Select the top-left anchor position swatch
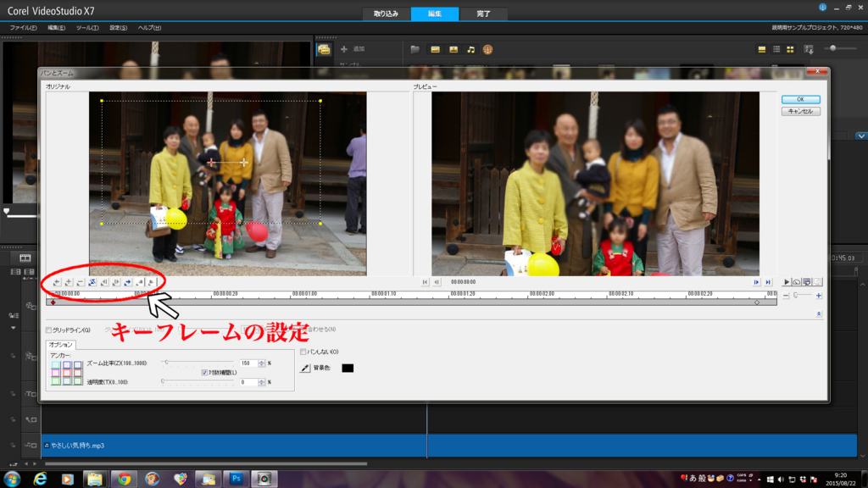 pyautogui.click(x=54, y=363)
